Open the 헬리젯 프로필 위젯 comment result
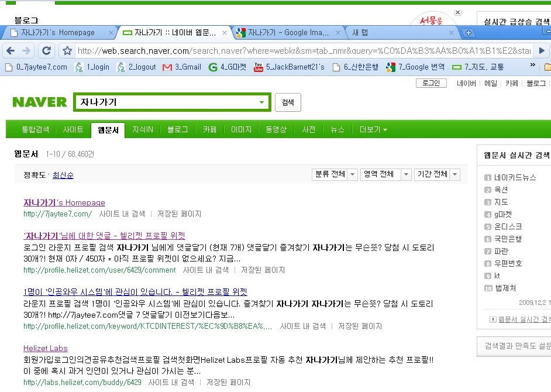The width and height of the screenshot is (551, 392). pyautogui.click(x=104, y=236)
